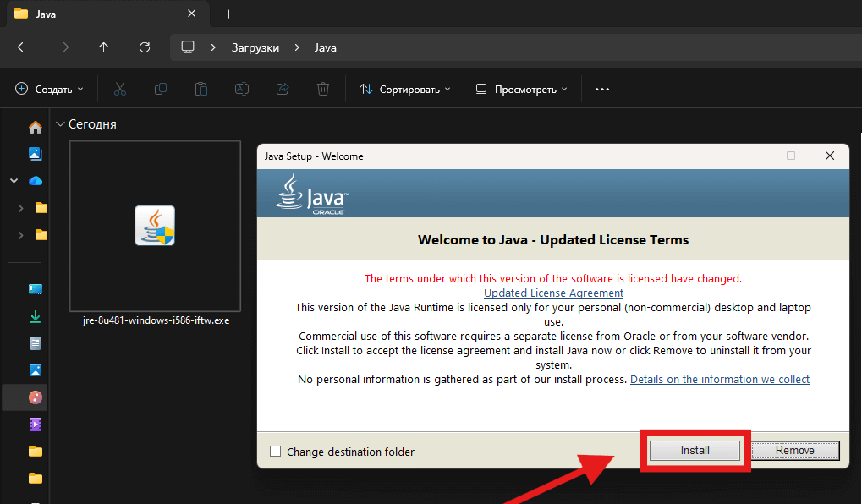Open the Создать dropdown menu
Viewport: 862px width, 504px height.
click(x=49, y=89)
